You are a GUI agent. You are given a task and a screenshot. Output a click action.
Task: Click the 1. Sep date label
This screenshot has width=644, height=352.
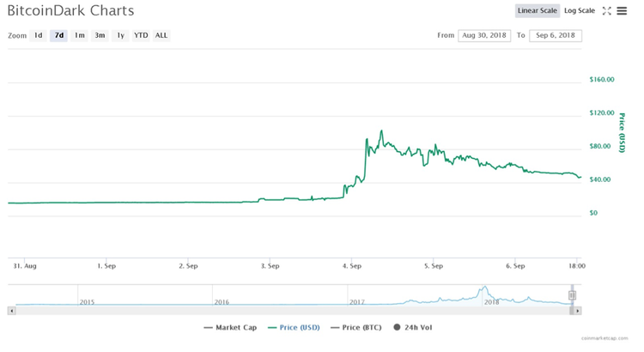[x=106, y=266]
